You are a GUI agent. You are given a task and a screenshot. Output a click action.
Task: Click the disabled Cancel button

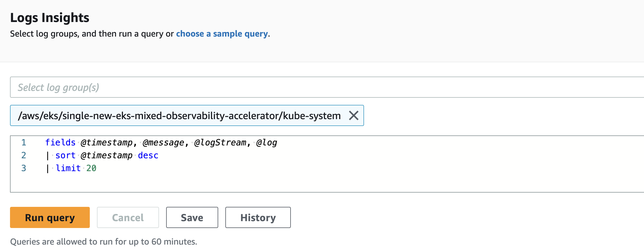128,217
